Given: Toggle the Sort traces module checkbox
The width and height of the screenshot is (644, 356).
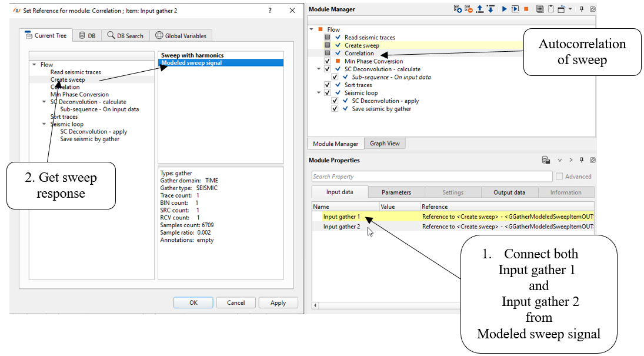Looking at the screenshot, I should (x=328, y=85).
